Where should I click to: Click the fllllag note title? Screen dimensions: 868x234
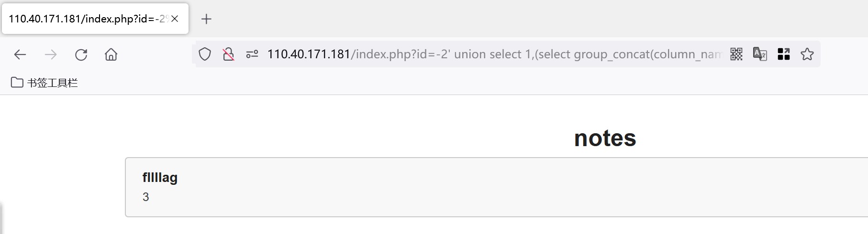[160, 178]
